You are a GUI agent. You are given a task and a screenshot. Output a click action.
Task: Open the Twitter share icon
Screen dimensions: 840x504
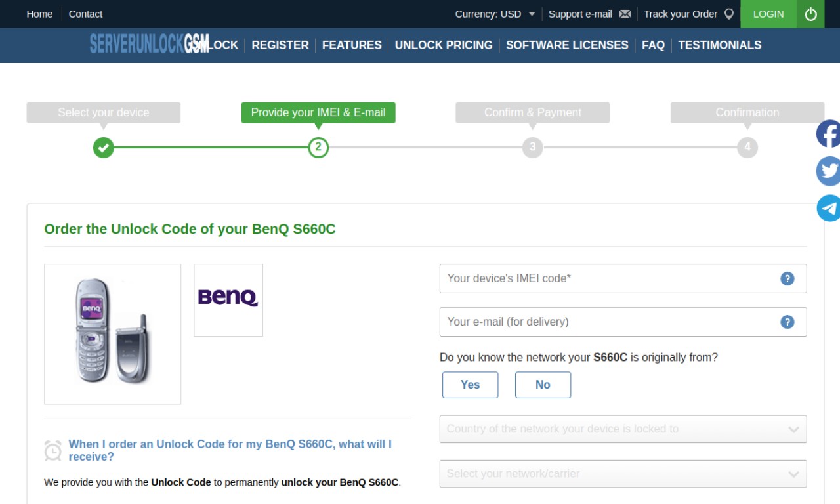pos(828,171)
